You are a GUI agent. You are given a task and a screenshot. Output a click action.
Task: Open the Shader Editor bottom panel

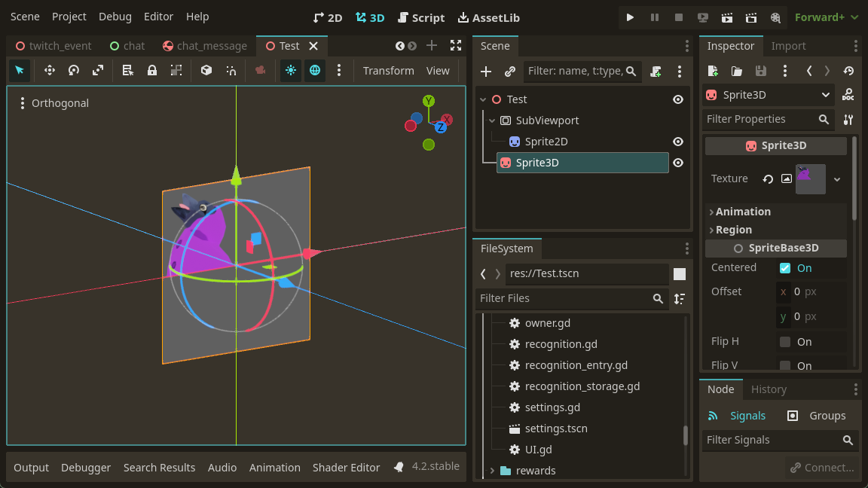point(346,468)
